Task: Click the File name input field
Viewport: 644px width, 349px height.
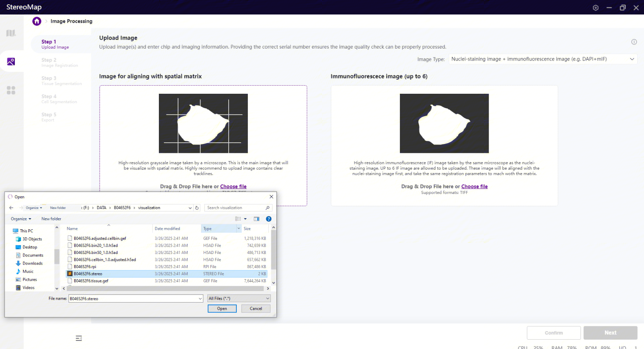Action: (135, 299)
